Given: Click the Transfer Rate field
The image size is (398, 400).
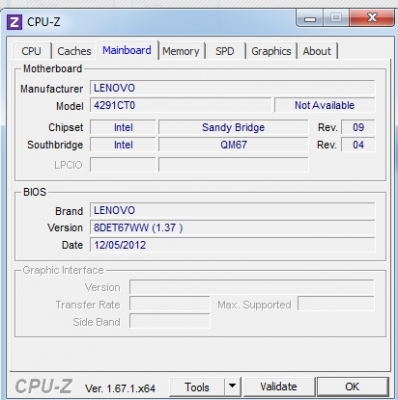Looking at the screenshot, I should pyautogui.click(x=170, y=304).
